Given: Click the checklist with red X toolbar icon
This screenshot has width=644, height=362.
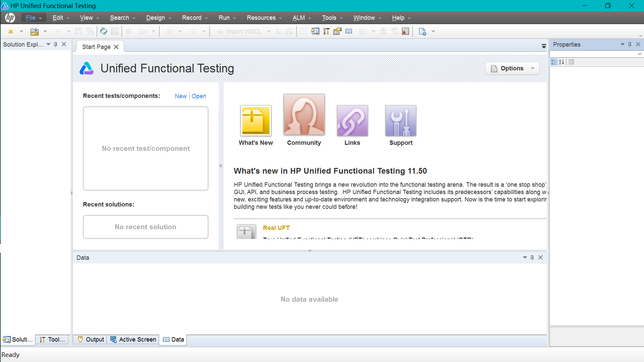Looking at the screenshot, I should click(x=406, y=32).
